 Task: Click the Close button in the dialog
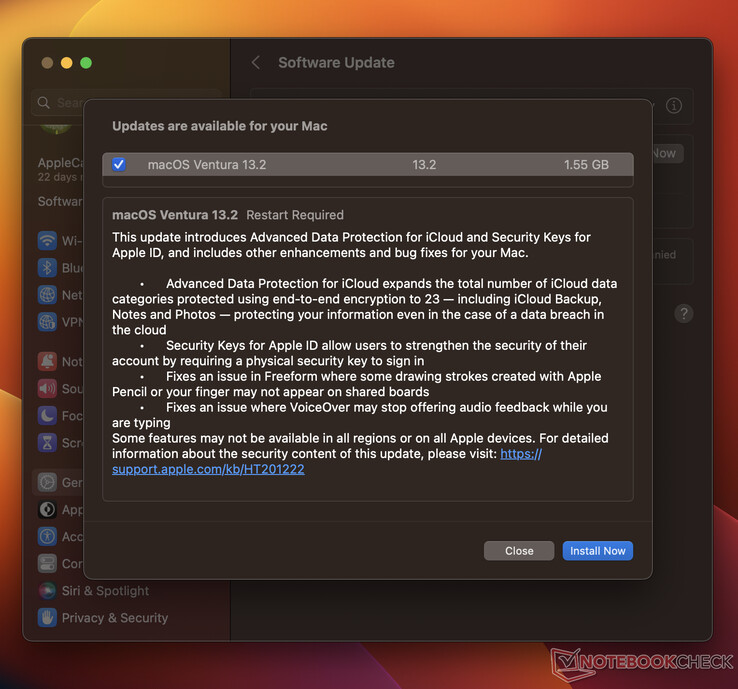pos(519,551)
